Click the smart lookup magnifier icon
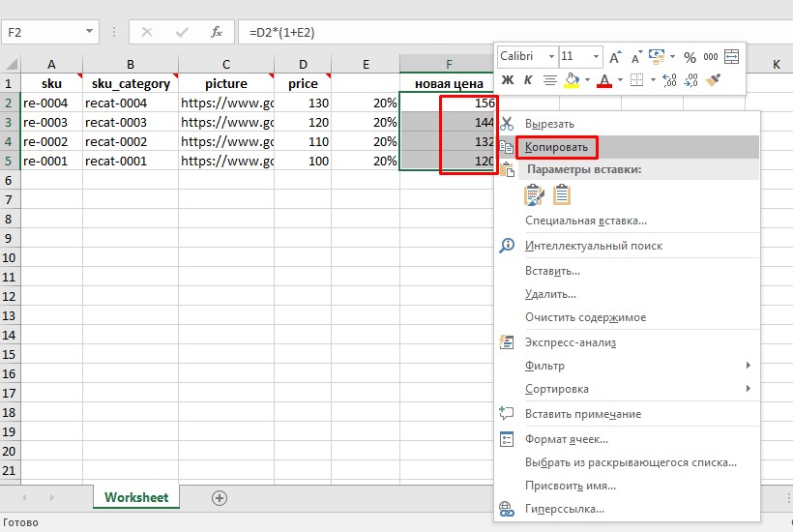 (506, 246)
